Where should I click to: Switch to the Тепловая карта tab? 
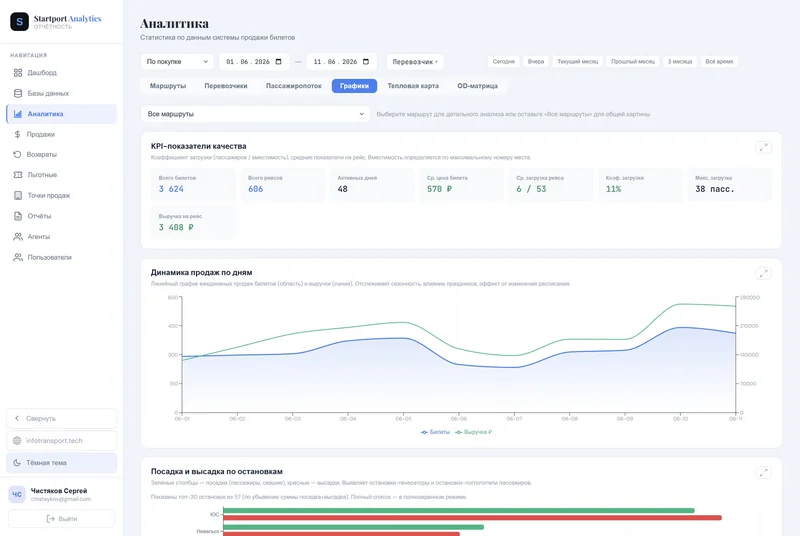413,86
